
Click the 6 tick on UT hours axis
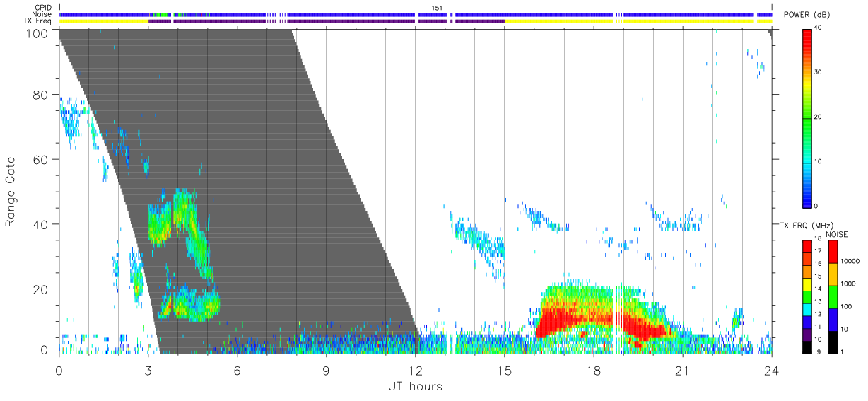[x=237, y=371]
